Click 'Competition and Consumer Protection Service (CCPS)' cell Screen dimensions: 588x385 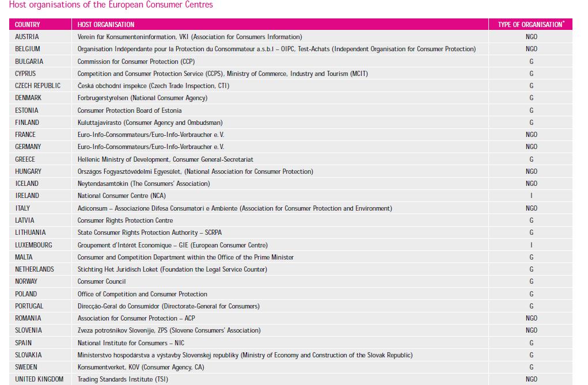point(280,74)
